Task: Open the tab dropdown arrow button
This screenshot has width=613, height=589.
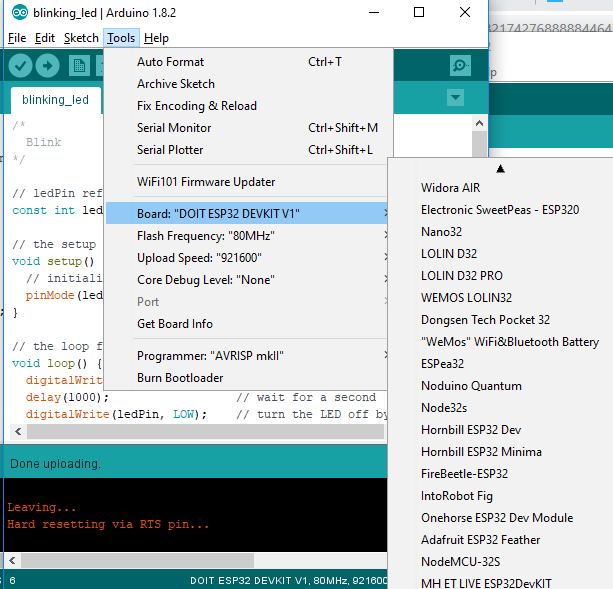Action: [455, 97]
